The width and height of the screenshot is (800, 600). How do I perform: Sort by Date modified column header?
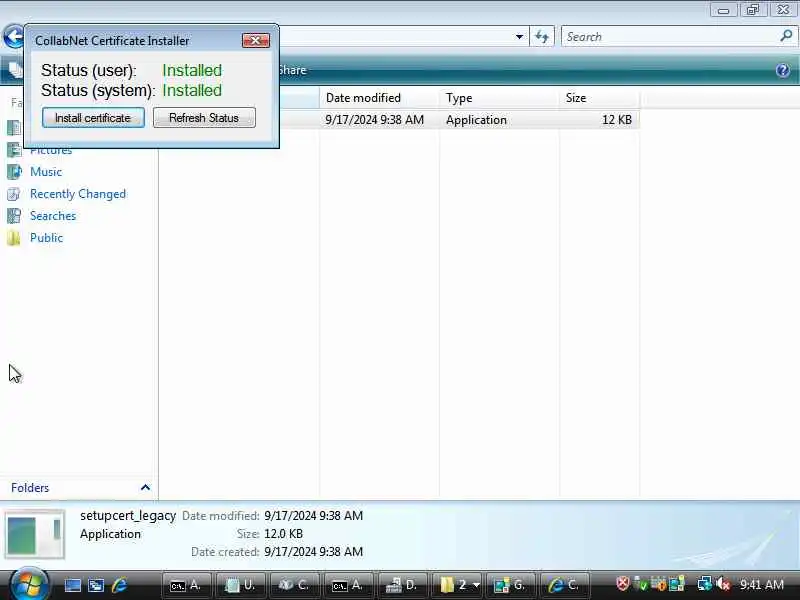(379, 98)
